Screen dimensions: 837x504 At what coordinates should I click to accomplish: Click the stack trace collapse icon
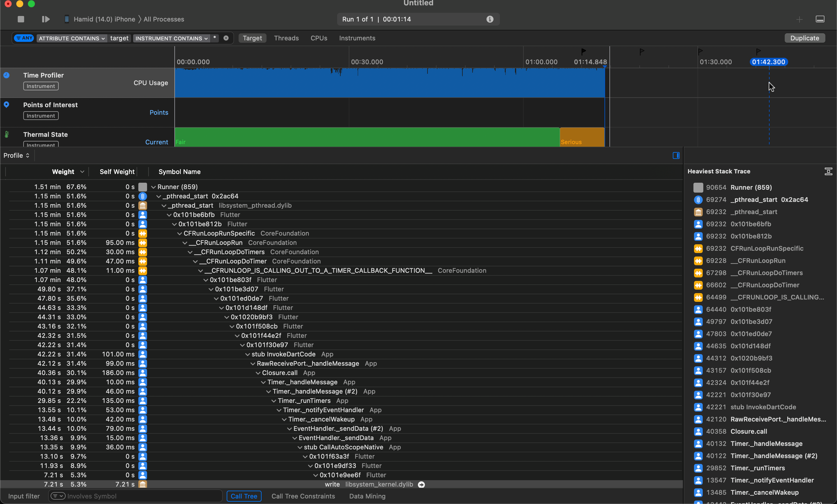click(828, 171)
